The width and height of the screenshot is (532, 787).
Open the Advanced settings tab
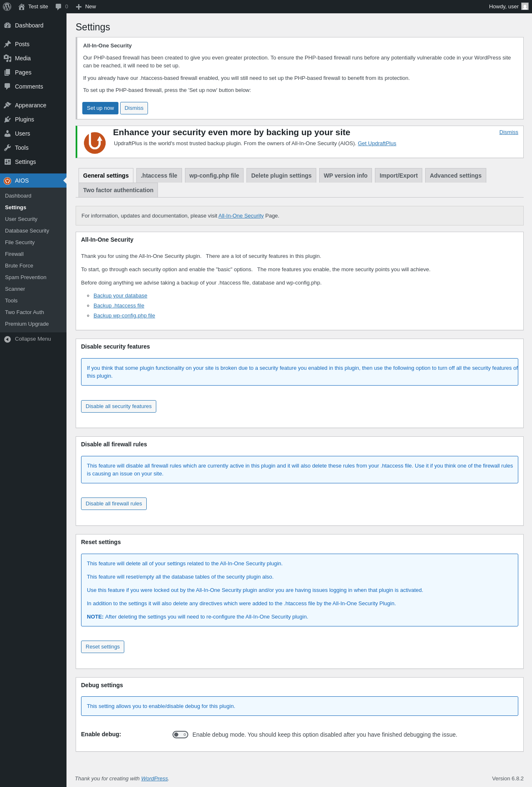coord(456,176)
